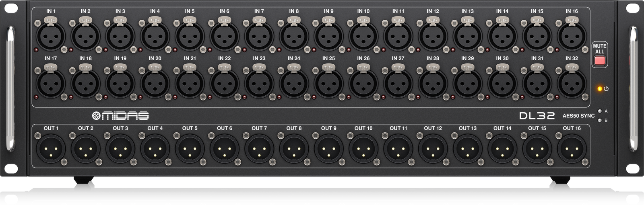
Task: Click the IN 5 XLR input connector
Action: [190, 36]
